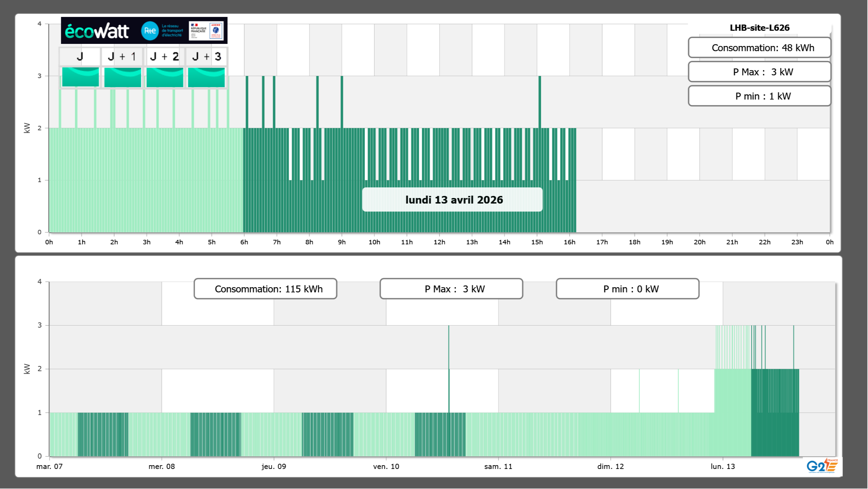Image resolution: width=868 pixels, height=489 pixels.
Task: Click the daily P Max : 3 kW box
Action: click(x=759, y=72)
